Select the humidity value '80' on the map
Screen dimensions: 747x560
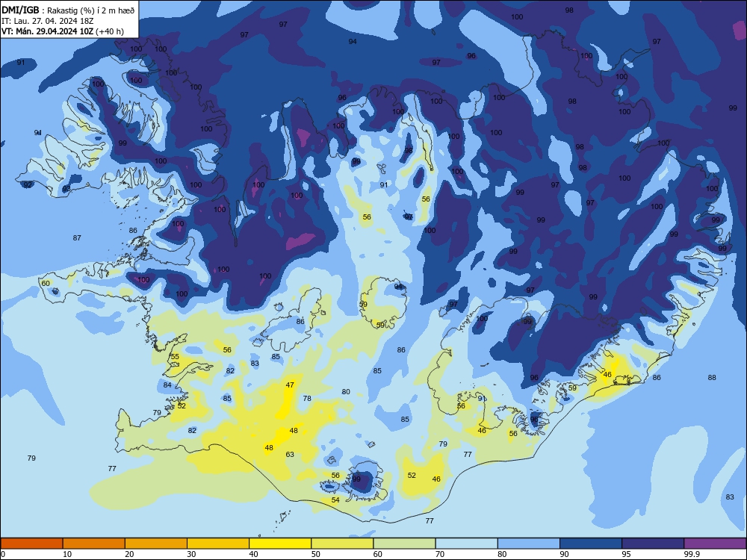point(346,392)
